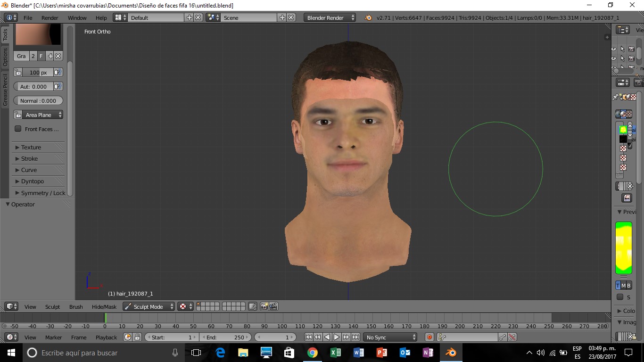Adjust the Normal 0.000 slider
This screenshot has width=644, height=362.
pyautogui.click(x=38, y=101)
